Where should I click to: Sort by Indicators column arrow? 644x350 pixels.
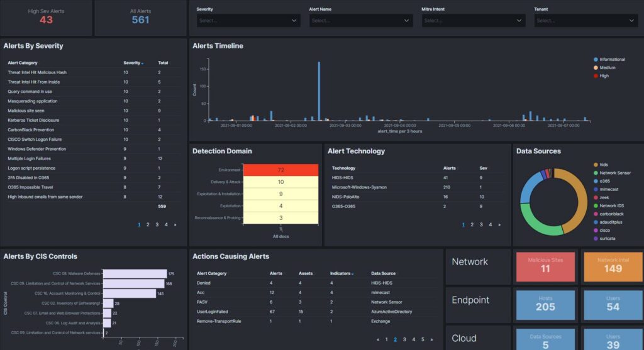pos(353,274)
